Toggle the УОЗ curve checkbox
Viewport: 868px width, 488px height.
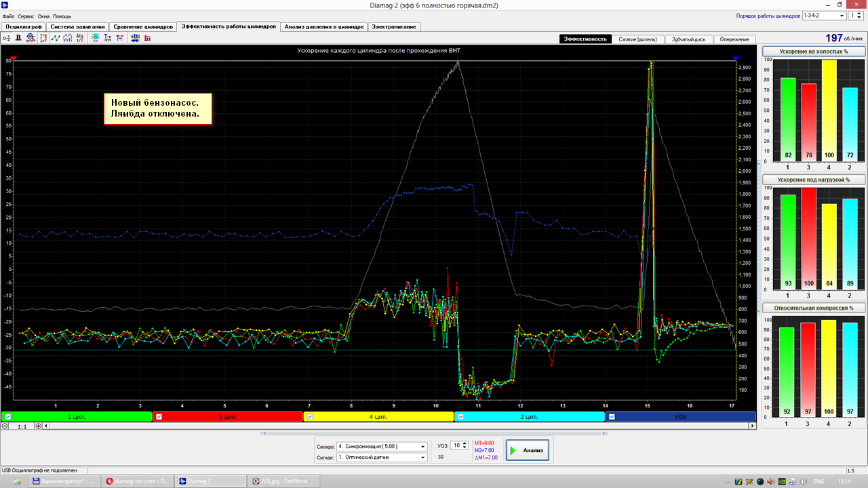point(611,417)
